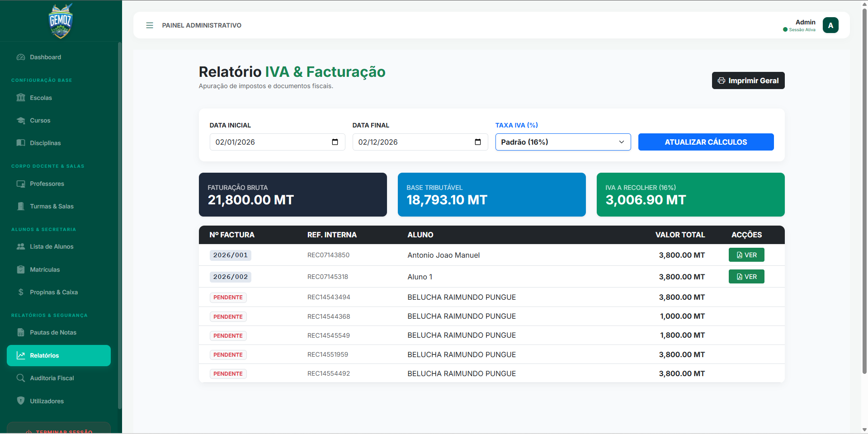Click the Cursos graduation cap icon
This screenshot has width=868, height=434.
[21, 120]
